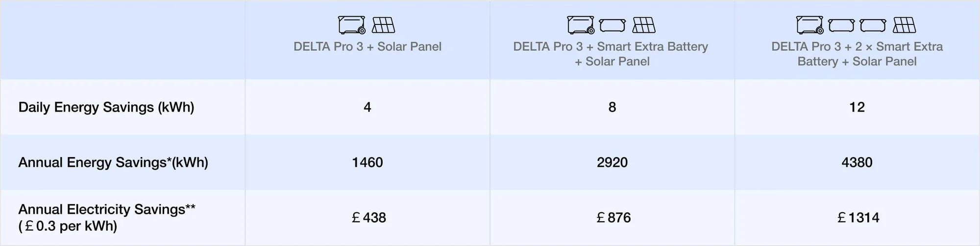
Task: Click the second extra battery icon in the four-icon group
Action: pyautogui.click(x=873, y=25)
